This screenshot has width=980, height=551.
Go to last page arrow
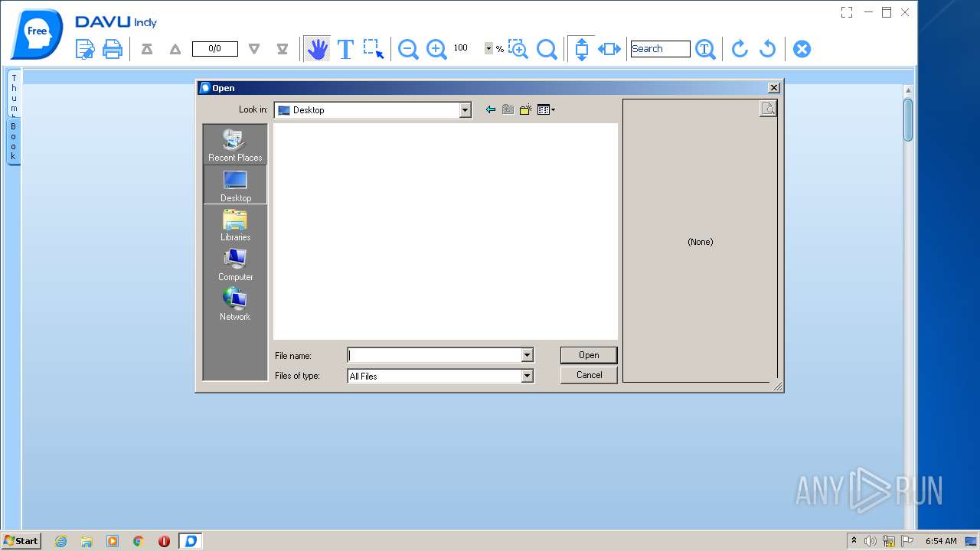click(x=282, y=49)
